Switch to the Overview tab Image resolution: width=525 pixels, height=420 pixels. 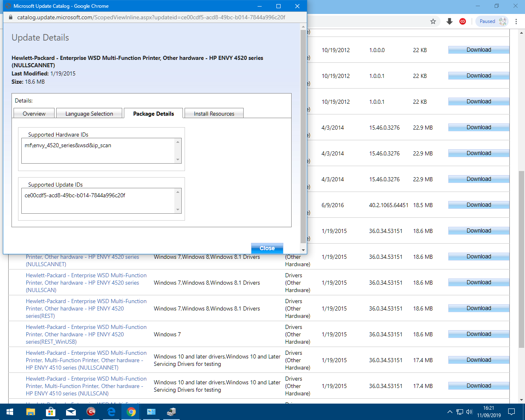34,114
